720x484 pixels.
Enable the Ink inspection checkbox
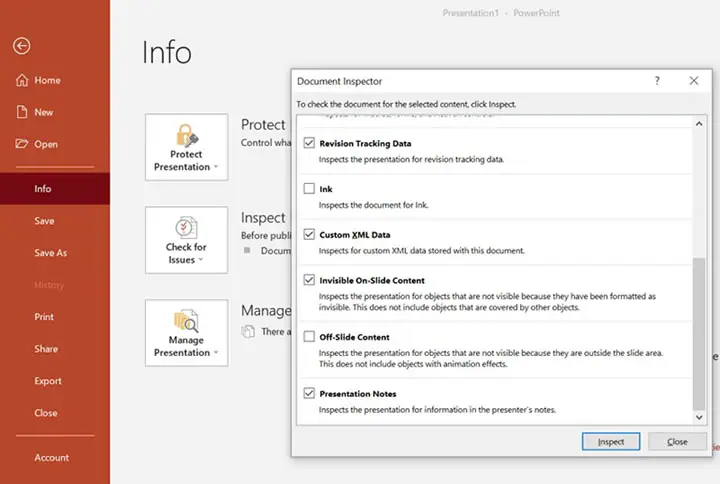pyautogui.click(x=309, y=188)
